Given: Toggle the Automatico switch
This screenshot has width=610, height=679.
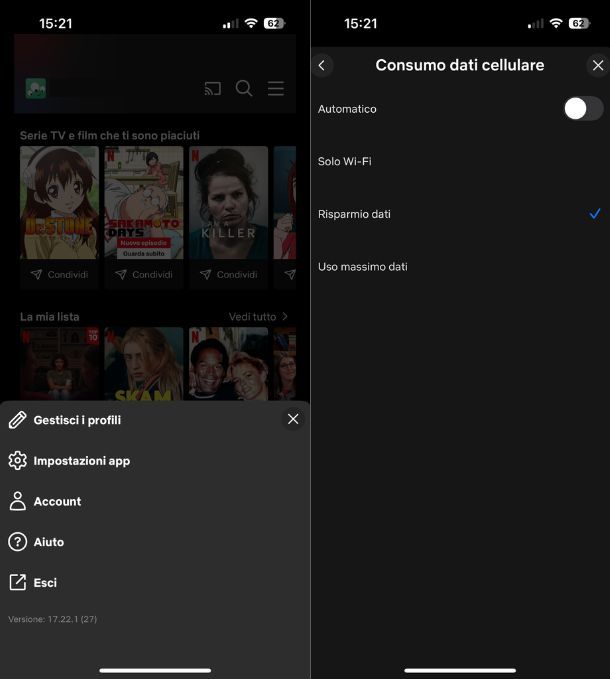Looking at the screenshot, I should [x=584, y=108].
